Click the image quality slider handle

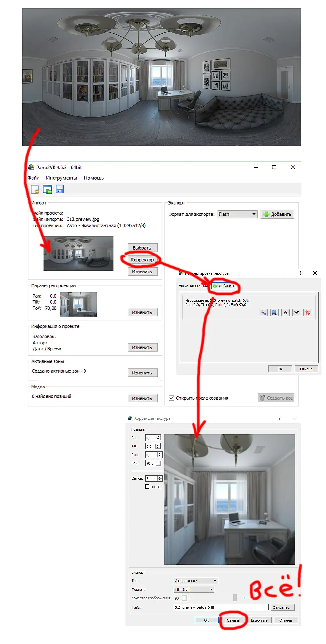point(235,598)
